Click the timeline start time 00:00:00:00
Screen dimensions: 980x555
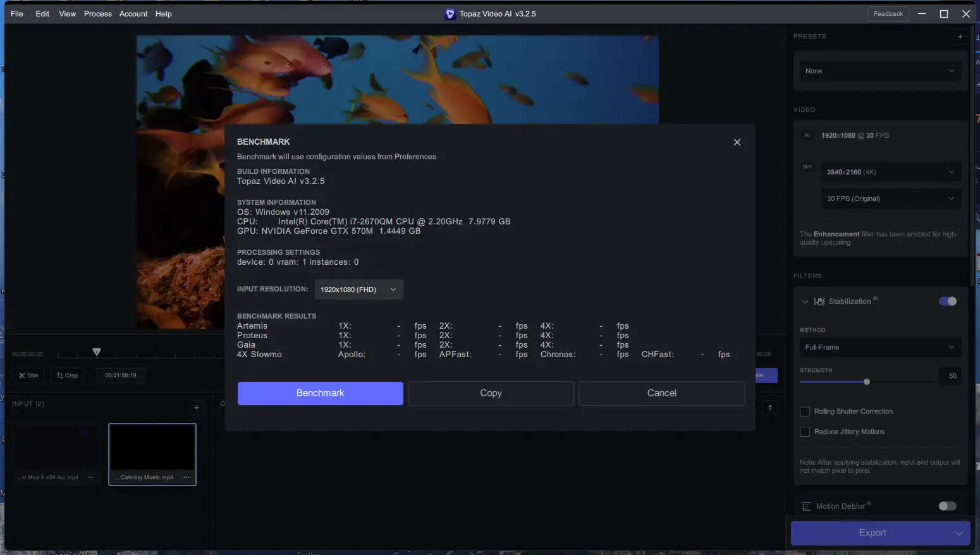(28, 354)
